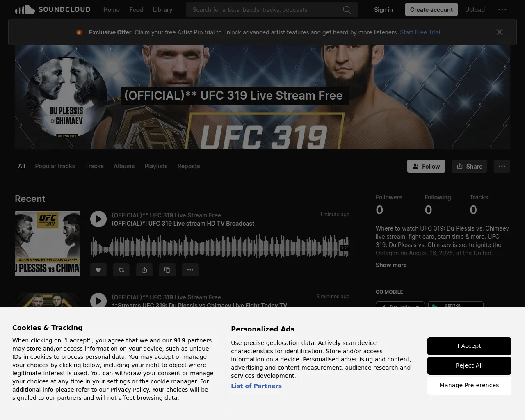Switch to the Albums tab
The height and width of the screenshot is (420, 525).
[x=124, y=166]
